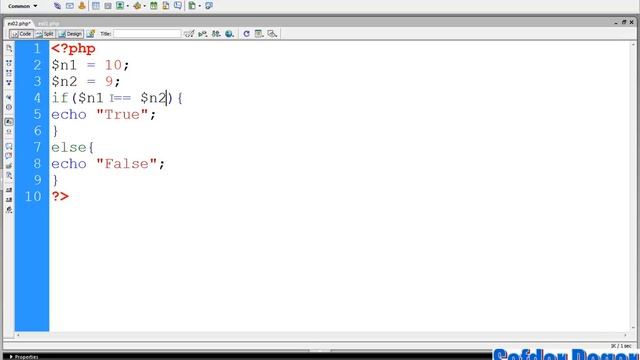The width and height of the screenshot is (640, 360).
Task: Indent Code in coding toolbar
Action: 9,190
